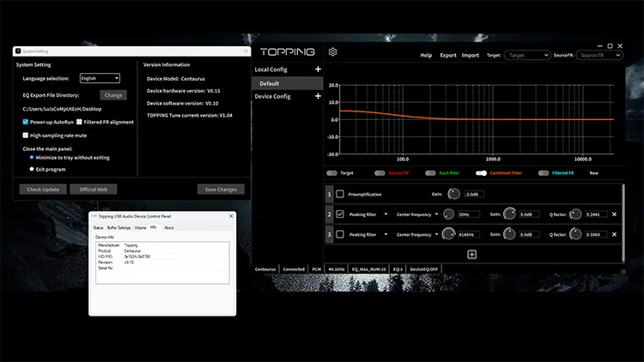Click the Q factor knob on filter 2
Screen dimensions: 644x362
(x=576, y=214)
